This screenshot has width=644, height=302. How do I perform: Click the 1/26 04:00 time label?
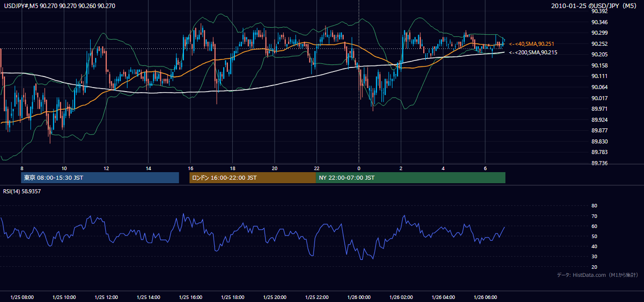click(x=443, y=297)
